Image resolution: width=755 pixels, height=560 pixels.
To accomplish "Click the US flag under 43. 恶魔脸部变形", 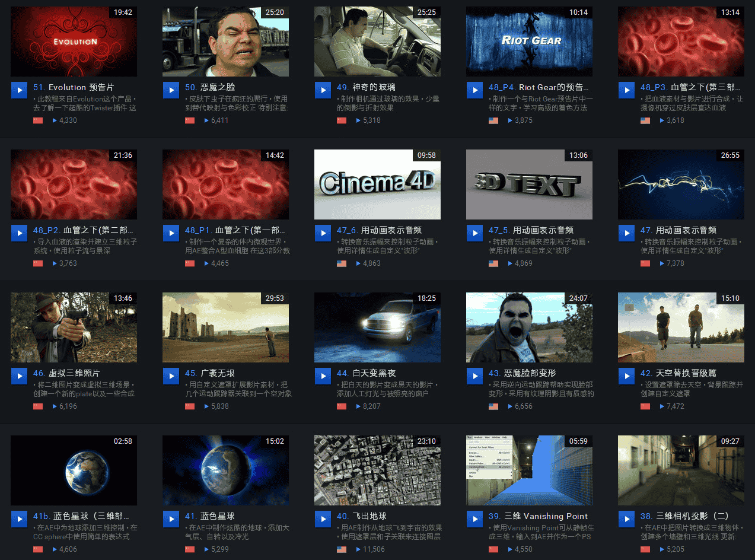I will coord(493,406).
